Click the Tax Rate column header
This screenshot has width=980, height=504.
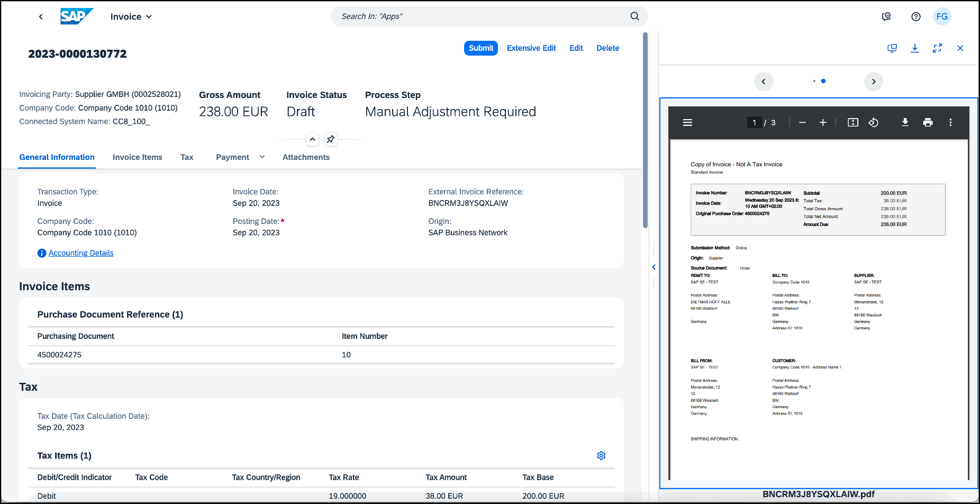(344, 478)
